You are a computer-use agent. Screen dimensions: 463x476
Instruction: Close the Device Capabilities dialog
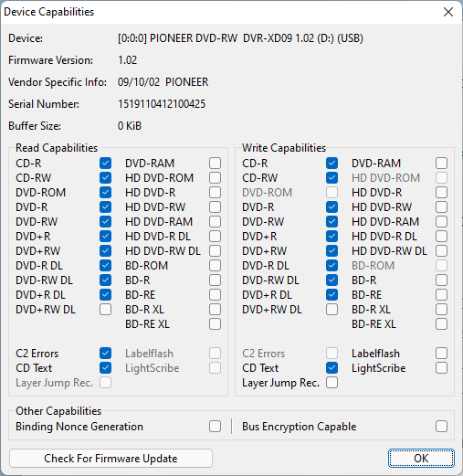click(x=448, y=12)
